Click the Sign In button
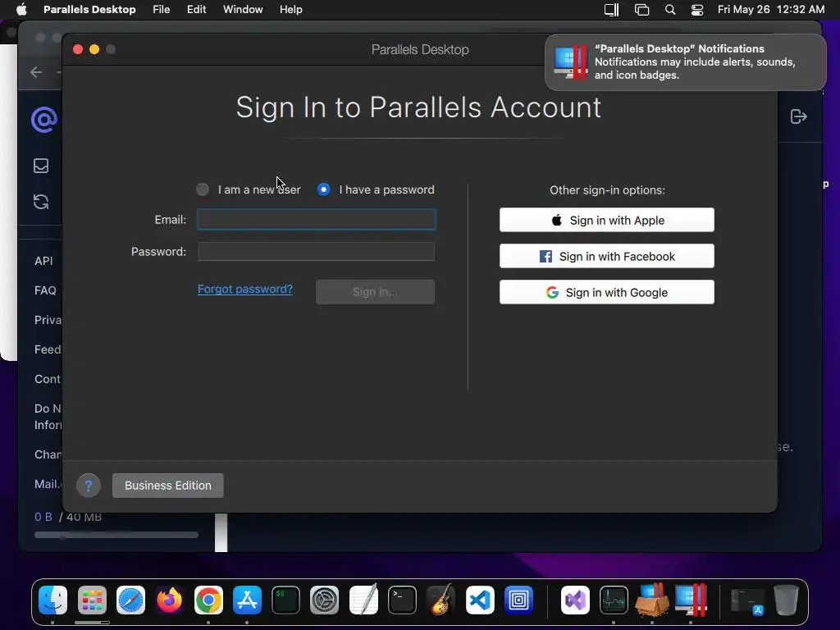This screenshot has height=630, width=840. pyautogui.click(x=375, y=292)
